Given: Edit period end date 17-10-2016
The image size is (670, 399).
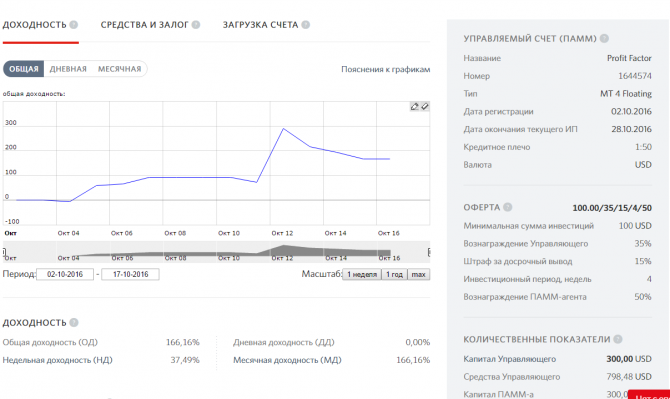Looking at the screenshot, I should (x=130, y=274).
